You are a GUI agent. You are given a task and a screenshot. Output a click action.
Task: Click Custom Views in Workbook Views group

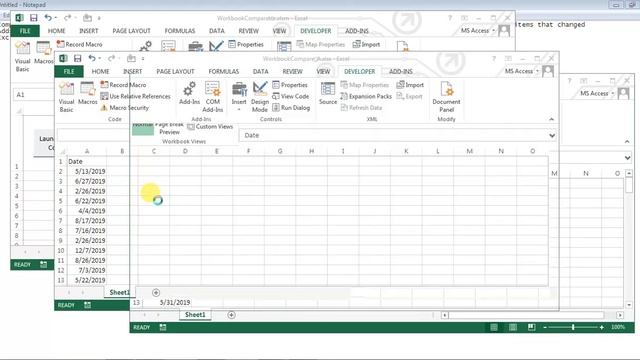click(x=210, y=127)
